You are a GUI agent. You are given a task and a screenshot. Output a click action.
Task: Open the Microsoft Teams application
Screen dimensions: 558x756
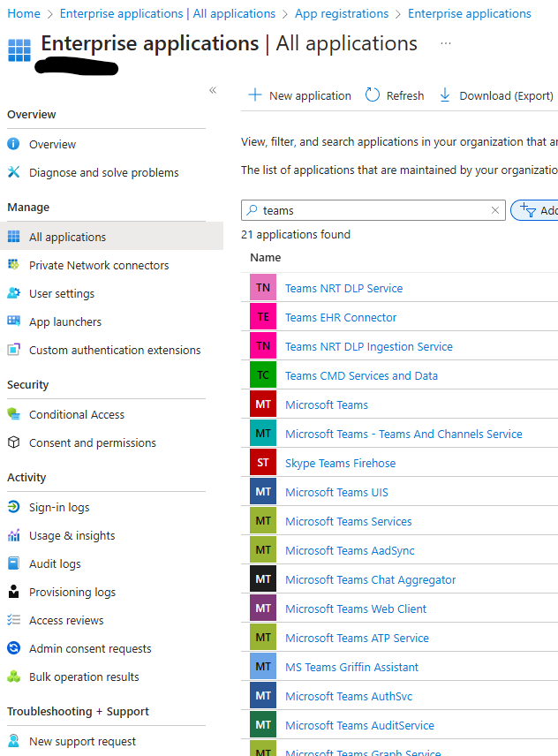tap(326, 405)
